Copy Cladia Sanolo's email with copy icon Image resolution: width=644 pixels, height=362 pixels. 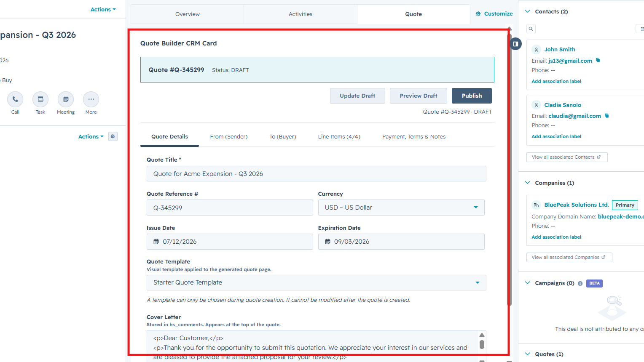[x=606, y=116]
